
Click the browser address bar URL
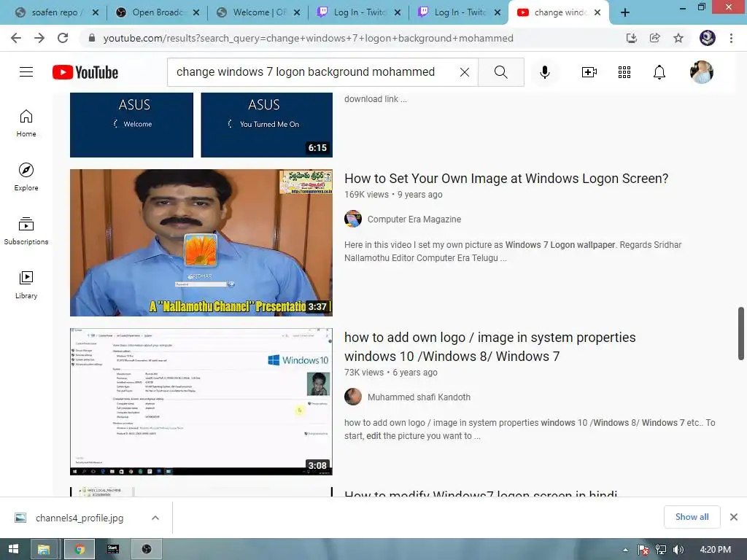pos(309,38)
